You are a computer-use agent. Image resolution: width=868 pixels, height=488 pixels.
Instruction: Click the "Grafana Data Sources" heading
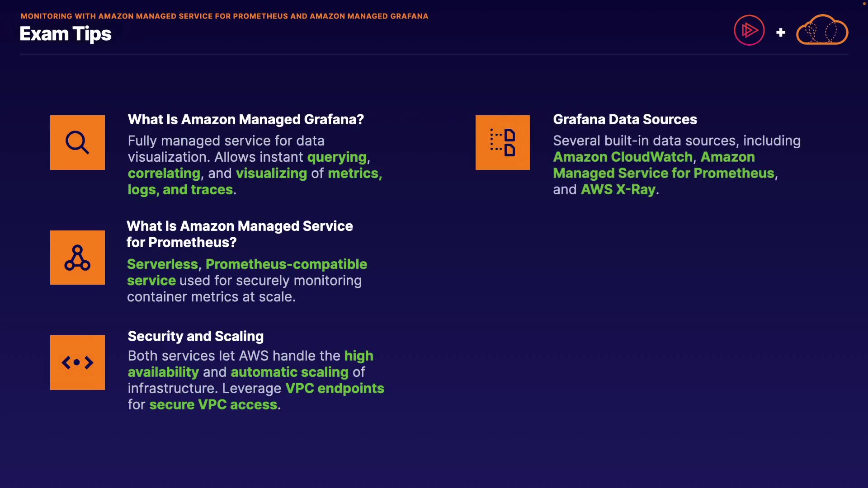tap(625, 119)
